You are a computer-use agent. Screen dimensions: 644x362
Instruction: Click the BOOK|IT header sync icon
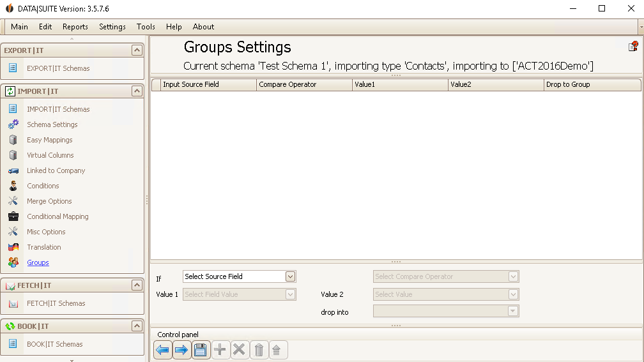coord(10,326)
